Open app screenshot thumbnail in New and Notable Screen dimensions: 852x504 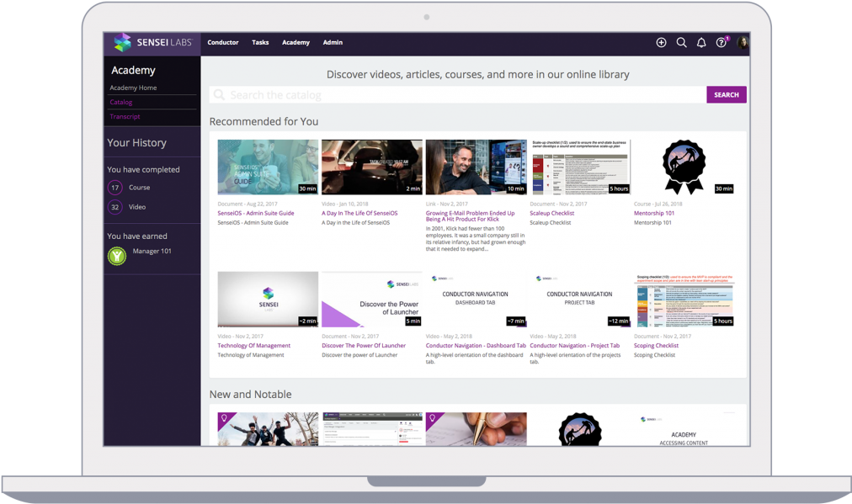(x=371, y=429)
